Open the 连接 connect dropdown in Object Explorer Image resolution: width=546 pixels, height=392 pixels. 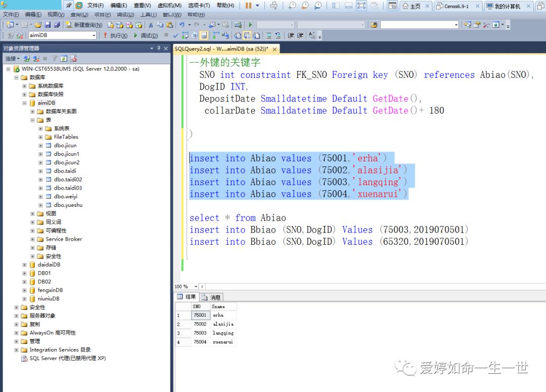point(12,59)
